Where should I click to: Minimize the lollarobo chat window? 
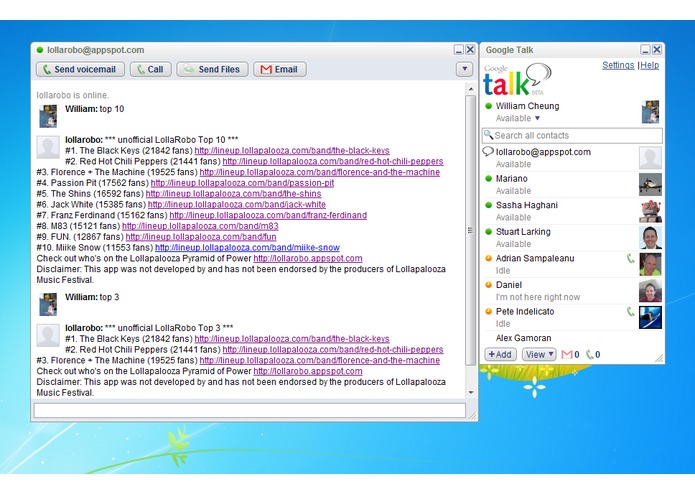point(459,50)
